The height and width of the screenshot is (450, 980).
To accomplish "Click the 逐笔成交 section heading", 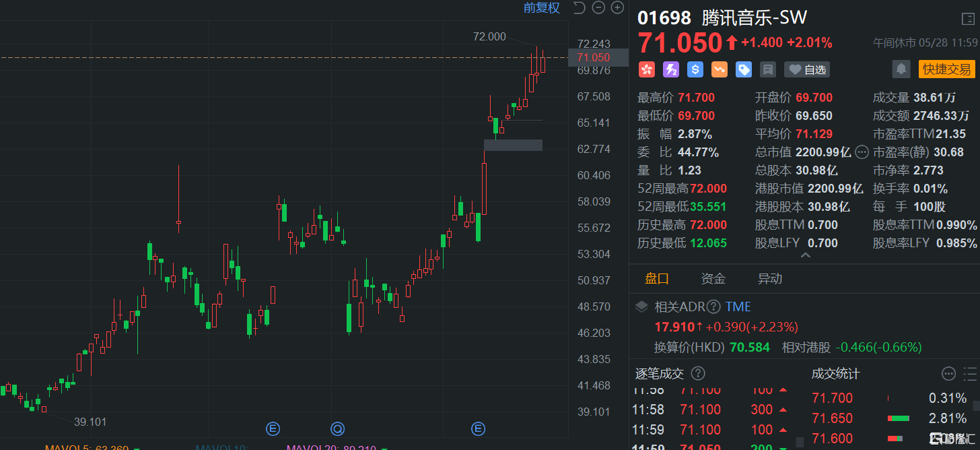I will (660, 373).
